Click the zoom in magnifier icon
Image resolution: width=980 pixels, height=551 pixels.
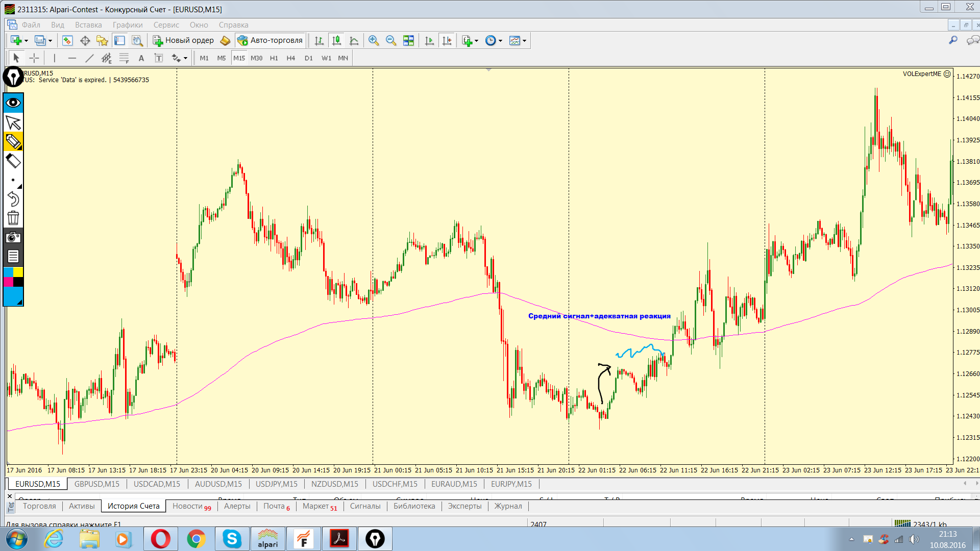pos(374,41)
